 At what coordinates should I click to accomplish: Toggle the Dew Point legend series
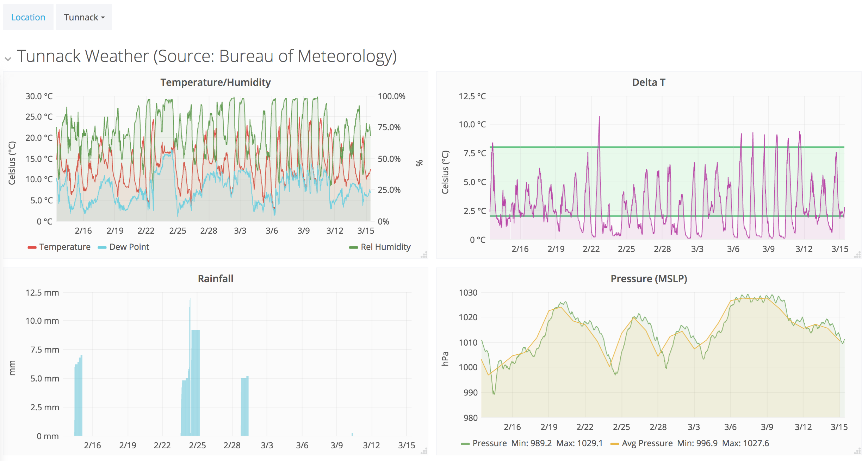coord(129,247)
